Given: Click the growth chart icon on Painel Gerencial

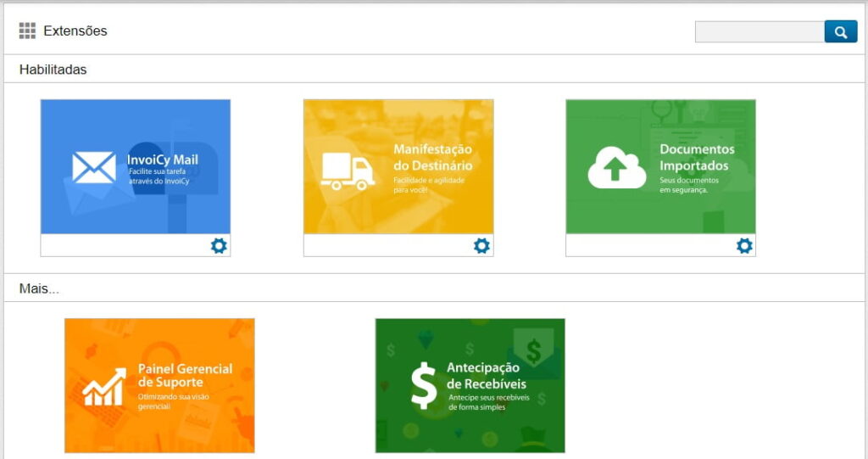Looking at the screenshot, I should click(x=104, y=387).
